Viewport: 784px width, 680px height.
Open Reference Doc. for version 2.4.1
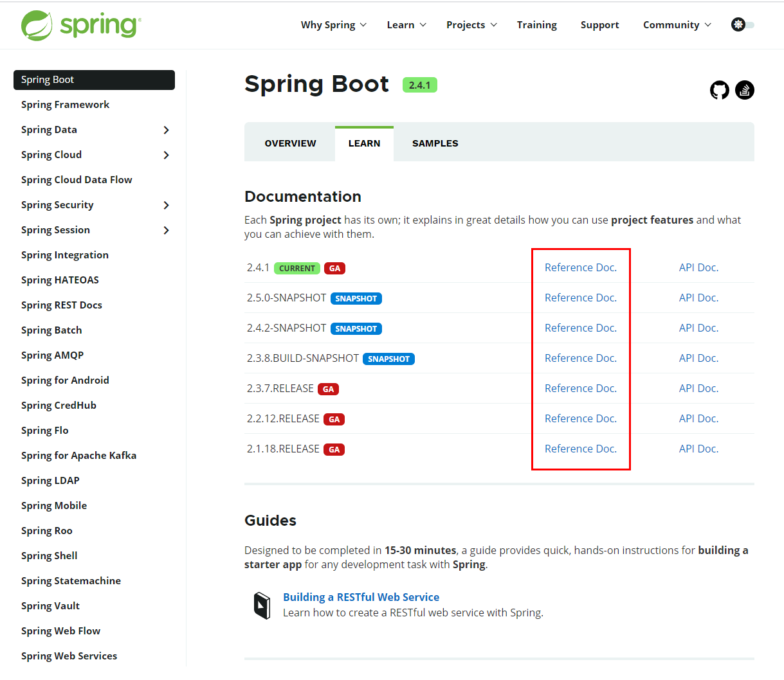[x=580, y=267]
